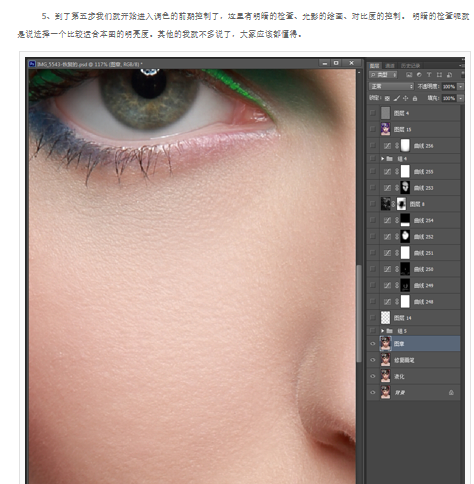Switch to the 图层 tab
Screen dimensions: 474x484
pos(374,65)
